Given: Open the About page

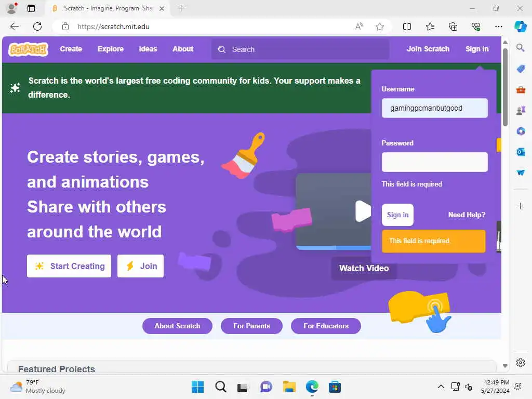Looking at the screenshot, I should (x=183, y=49).
